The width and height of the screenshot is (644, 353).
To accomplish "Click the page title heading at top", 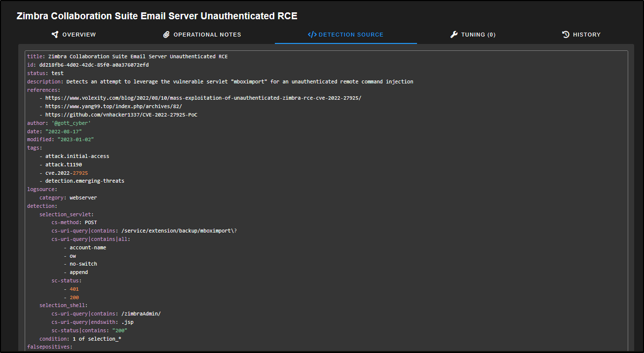I will click(157, 16).
